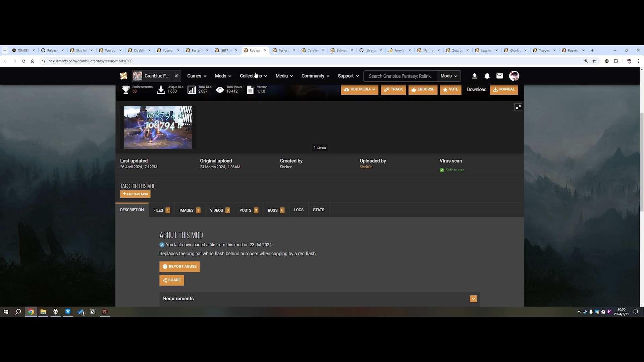
Task: Open search category Mods dropdown
Action: (x=448, y=76)
